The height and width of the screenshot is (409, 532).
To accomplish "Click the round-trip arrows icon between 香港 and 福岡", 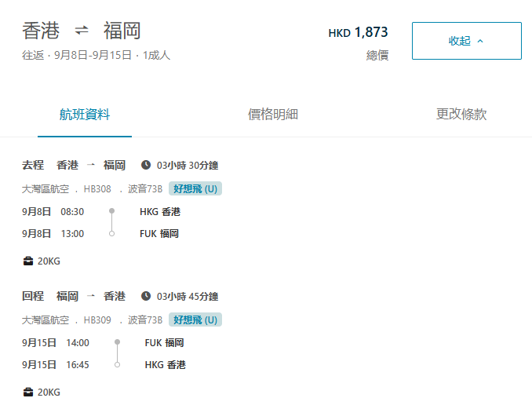I will (82, 30).
